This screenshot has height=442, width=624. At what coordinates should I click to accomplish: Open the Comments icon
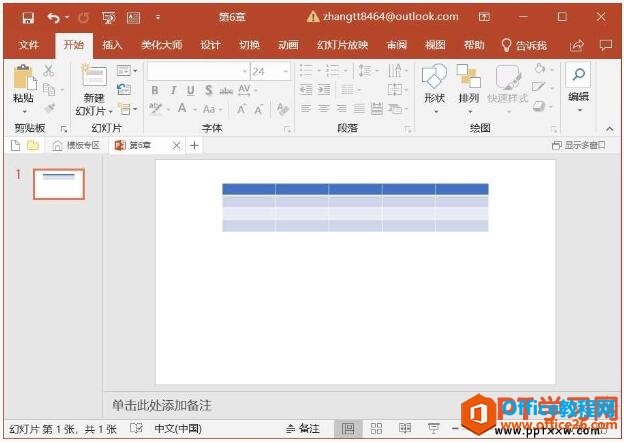pos(606,45)
